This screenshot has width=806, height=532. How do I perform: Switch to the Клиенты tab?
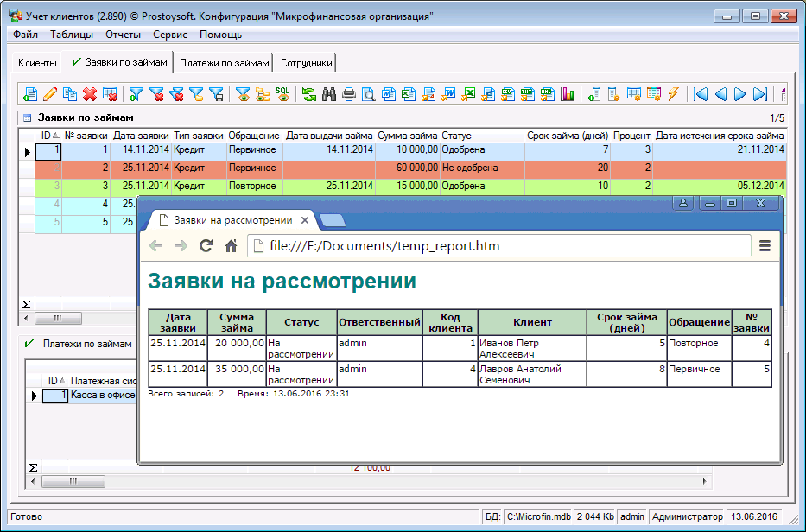coord(37,63)
